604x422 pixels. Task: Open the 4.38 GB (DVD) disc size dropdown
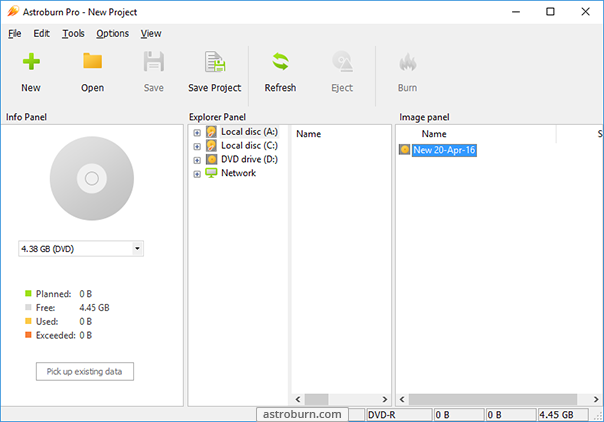(137, 249)
